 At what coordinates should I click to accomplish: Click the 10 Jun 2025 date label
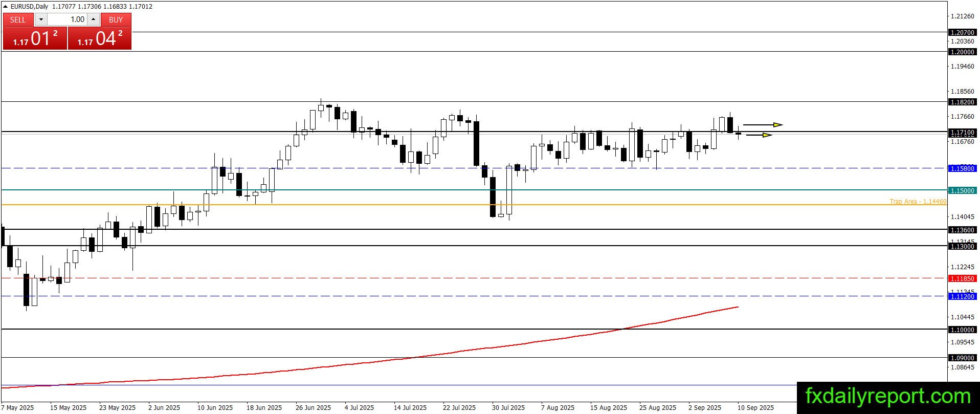(x=215, y=408)
